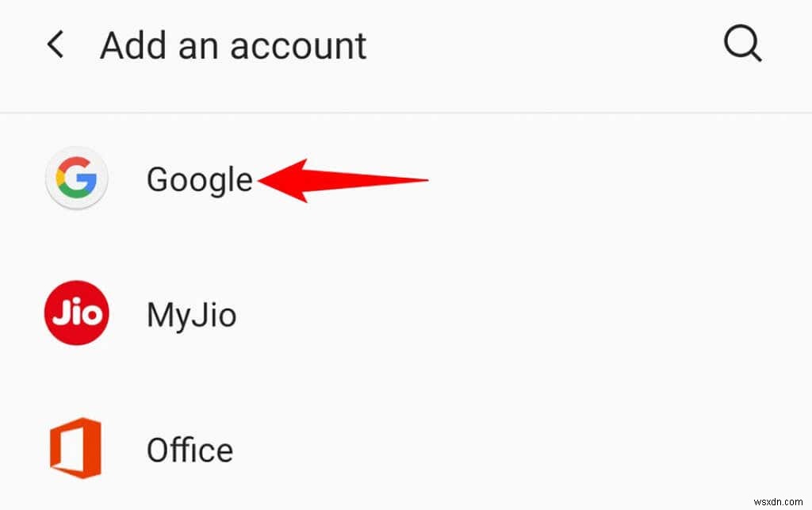The image size is (812, 510).
Task: Navigate back using the left chevron
Action: coord(55,44)
